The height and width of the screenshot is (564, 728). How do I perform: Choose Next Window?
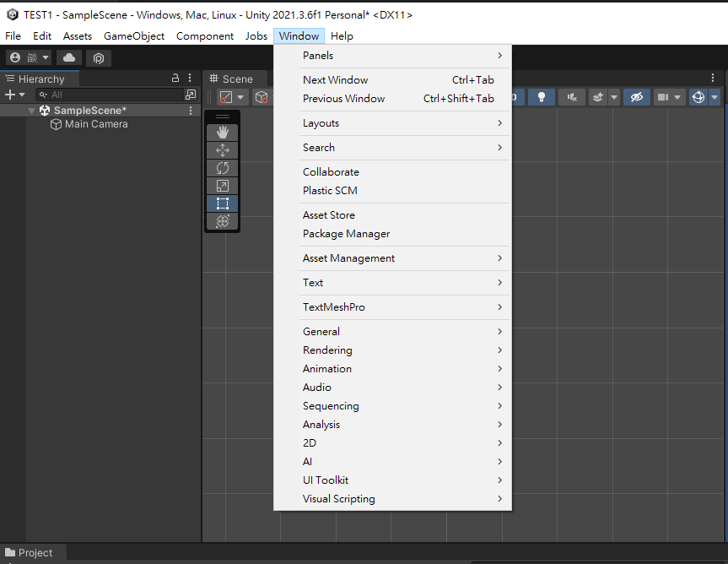(x=393, y=80)
